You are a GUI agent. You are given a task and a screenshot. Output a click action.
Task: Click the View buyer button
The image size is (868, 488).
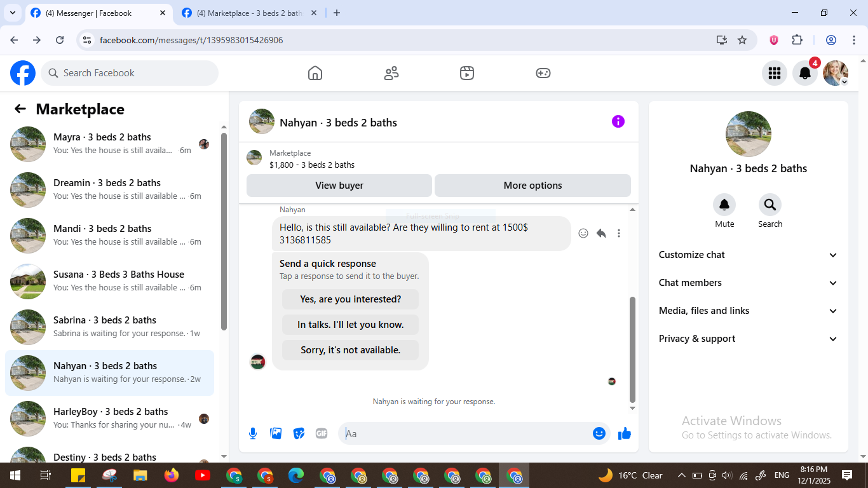(339, 186)
